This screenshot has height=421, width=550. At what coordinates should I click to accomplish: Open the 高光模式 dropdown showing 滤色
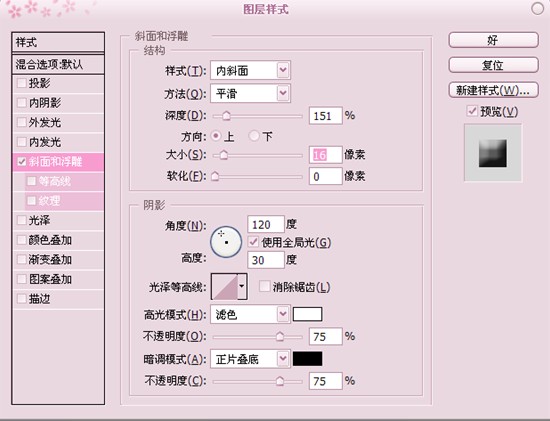(250, 314)
